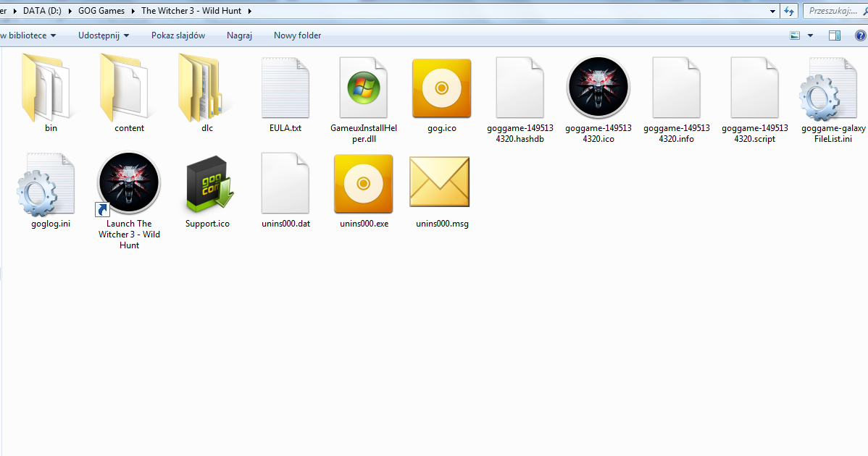Click the gog.ico file name label
Viewport: 868px width, 456px height.
[442, 127]
